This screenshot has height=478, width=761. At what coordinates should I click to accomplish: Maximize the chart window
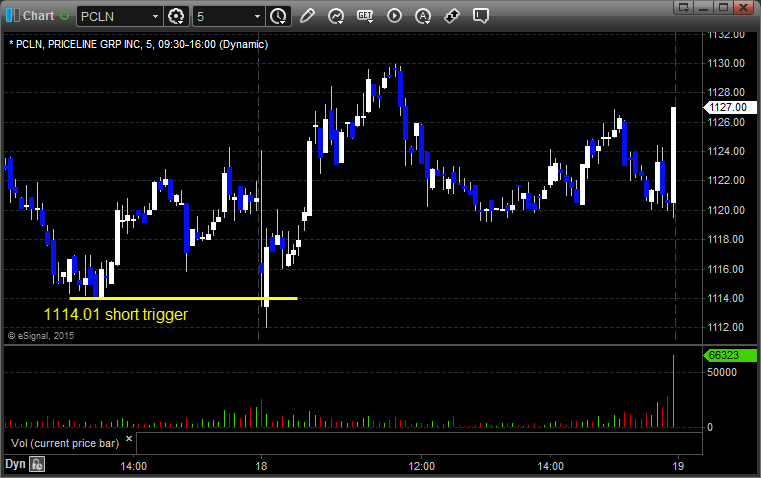[x=724, y=7]
